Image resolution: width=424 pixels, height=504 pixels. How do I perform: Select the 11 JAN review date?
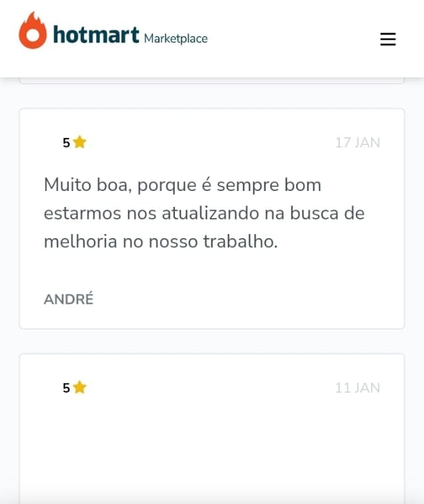(358, 388)
